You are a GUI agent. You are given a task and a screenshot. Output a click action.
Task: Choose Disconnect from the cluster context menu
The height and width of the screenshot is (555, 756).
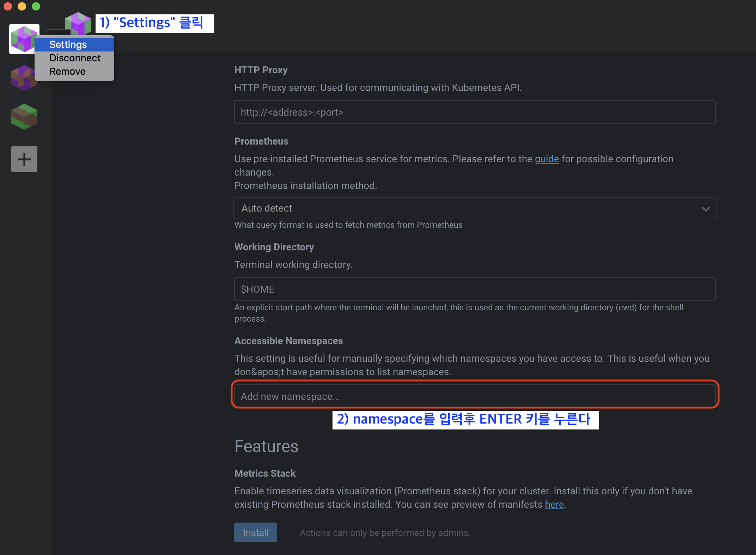pyautogui.click(x=75, y=58)
